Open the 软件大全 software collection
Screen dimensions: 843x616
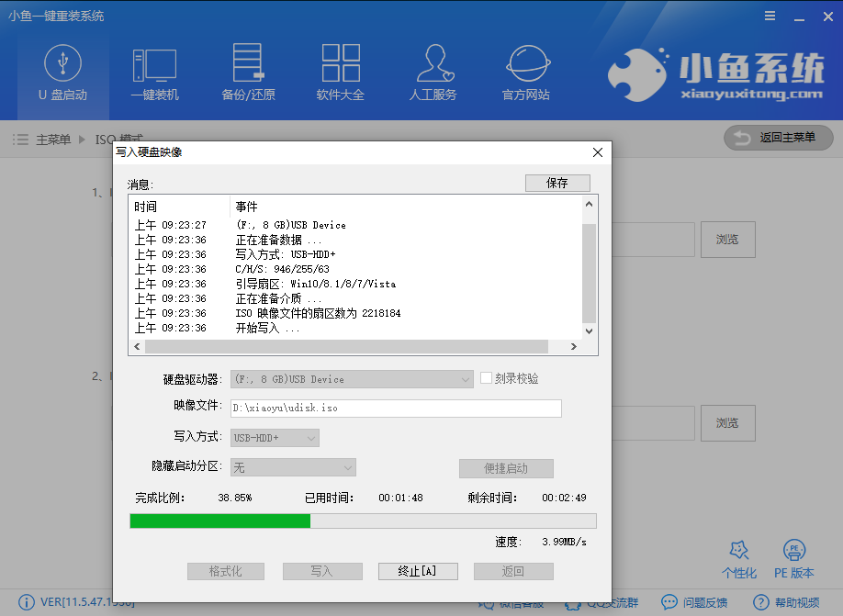pos(341,72)
